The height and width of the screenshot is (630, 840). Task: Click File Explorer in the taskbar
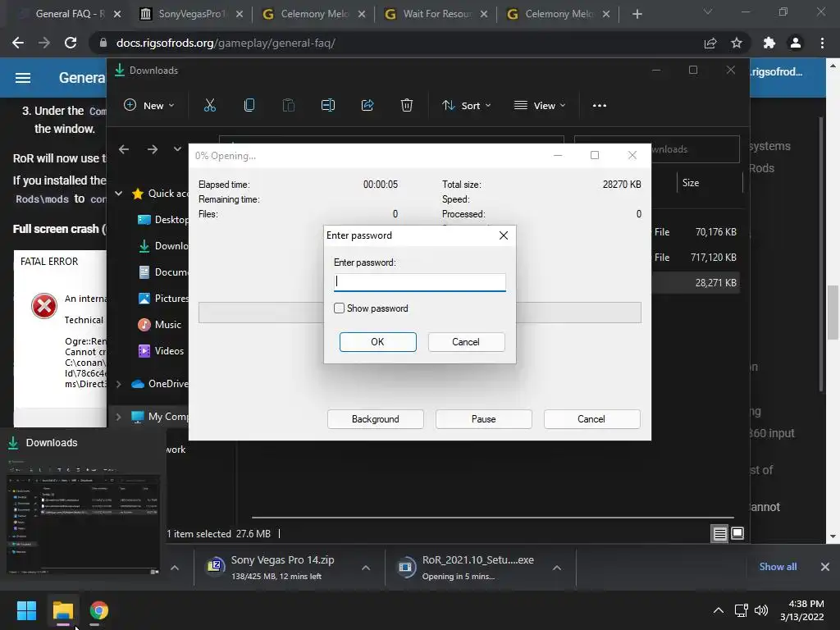pyautogui.click(x=62, y=610)
